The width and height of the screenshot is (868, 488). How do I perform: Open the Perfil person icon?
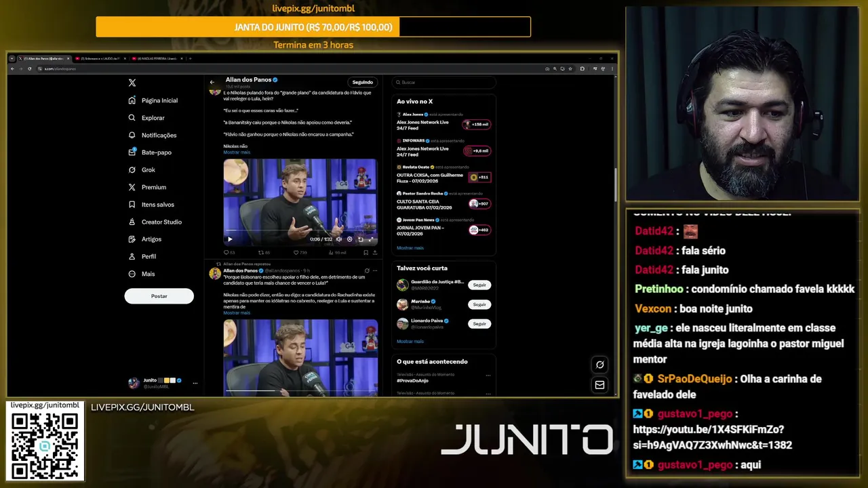click(132, 256)
